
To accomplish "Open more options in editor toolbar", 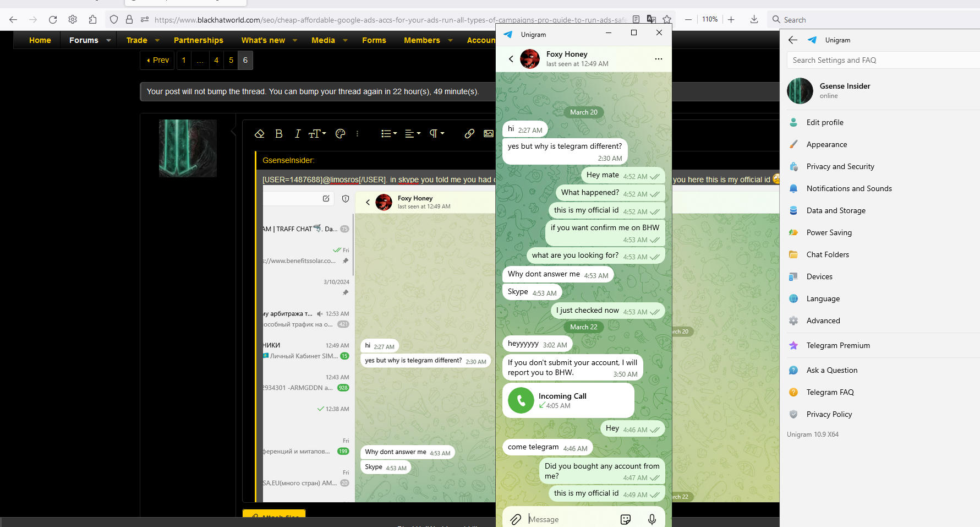I will click(357, 133).
